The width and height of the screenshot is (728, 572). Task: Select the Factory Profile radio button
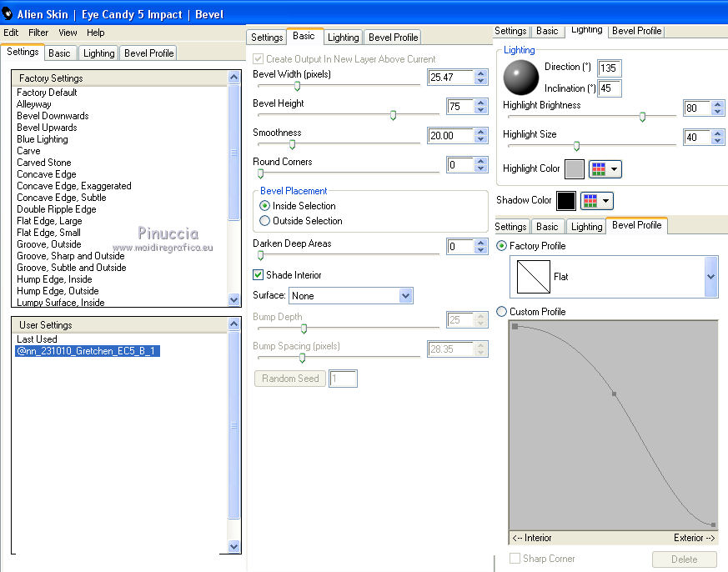click(501, 246)
